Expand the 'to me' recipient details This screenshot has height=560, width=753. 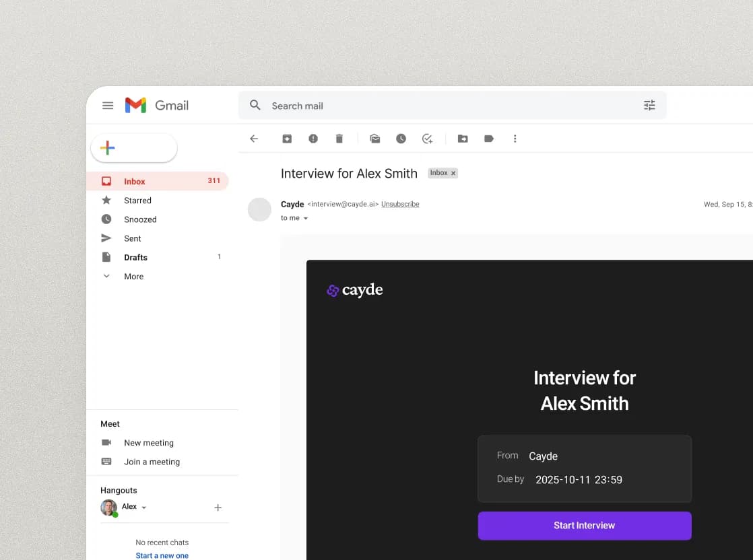point(306,218)
